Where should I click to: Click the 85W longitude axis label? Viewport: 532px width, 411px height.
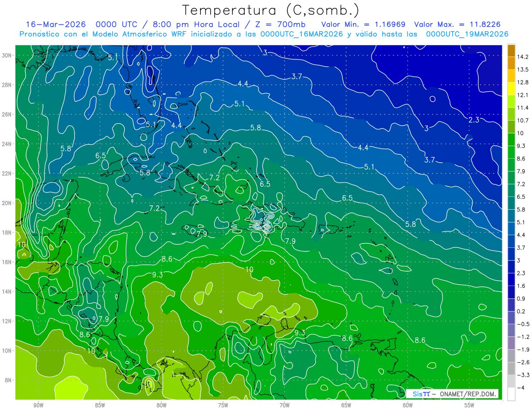(100, 405)
